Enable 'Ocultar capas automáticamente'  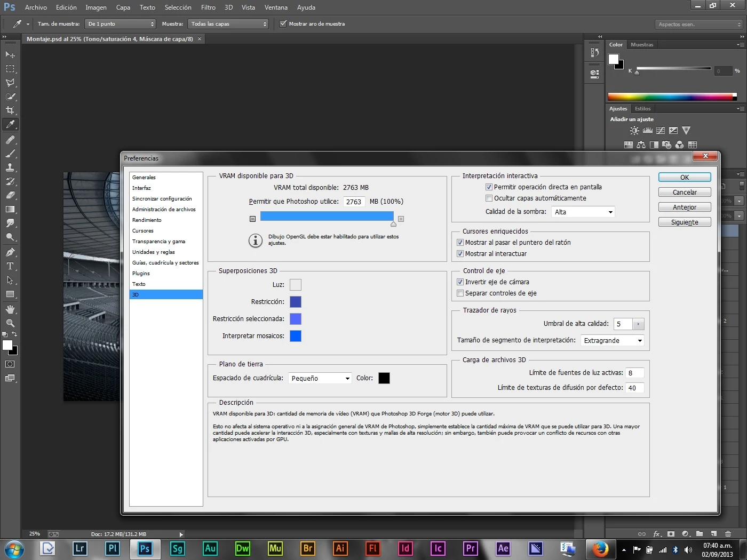pyautogui.click(x=489, y=198)
